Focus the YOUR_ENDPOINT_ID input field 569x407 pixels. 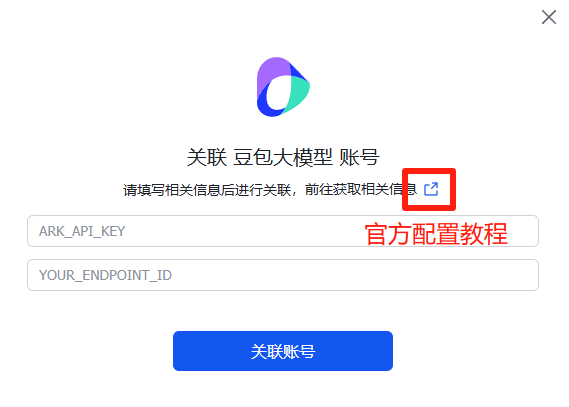coord(283,275)
